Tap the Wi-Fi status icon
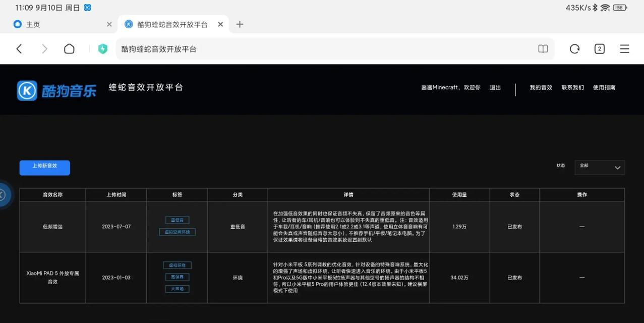 [x=605, y=8]
